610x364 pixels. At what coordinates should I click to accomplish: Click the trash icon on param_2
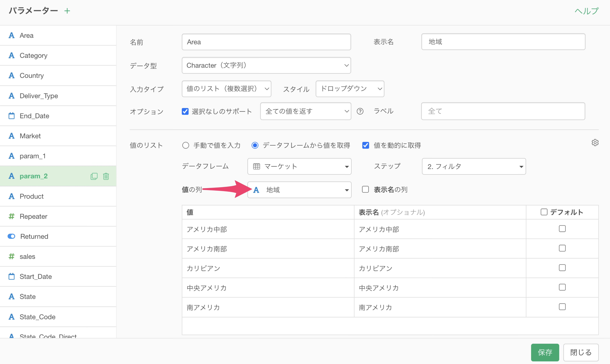tap(106, 176)
